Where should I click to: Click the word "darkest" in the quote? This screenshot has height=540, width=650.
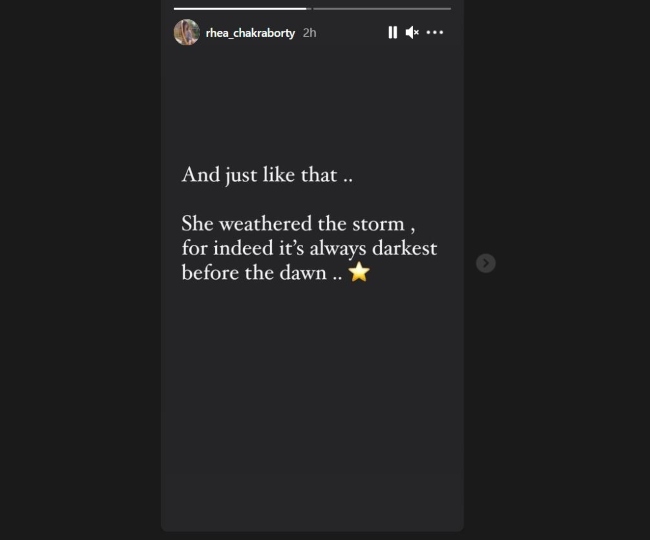coord(404,248)
